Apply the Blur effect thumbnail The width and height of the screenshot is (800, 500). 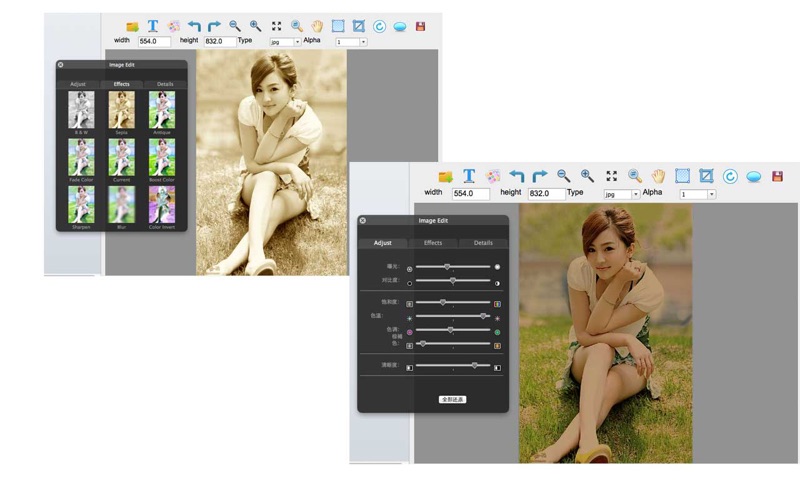coord(121,205)
